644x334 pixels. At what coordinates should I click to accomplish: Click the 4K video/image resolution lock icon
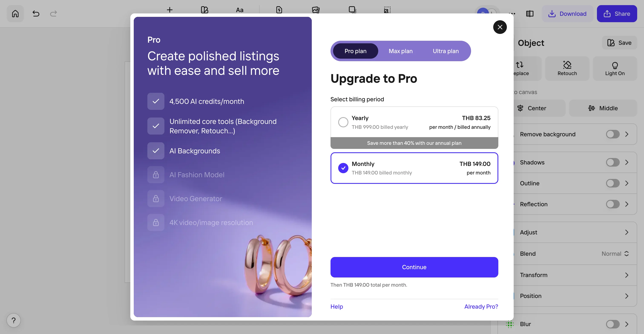pos(156,222)
